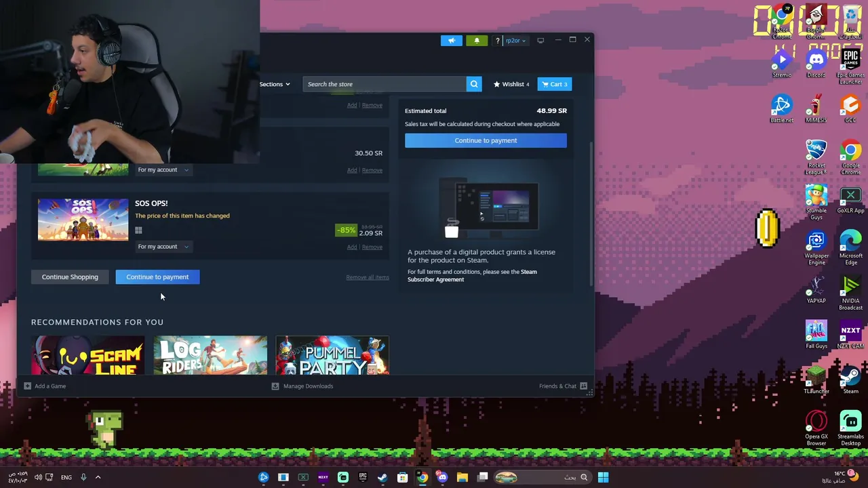Open Stumble Guys desktop icon
The height and width of the screenshot is (488, 868).
tap(816, 202)
